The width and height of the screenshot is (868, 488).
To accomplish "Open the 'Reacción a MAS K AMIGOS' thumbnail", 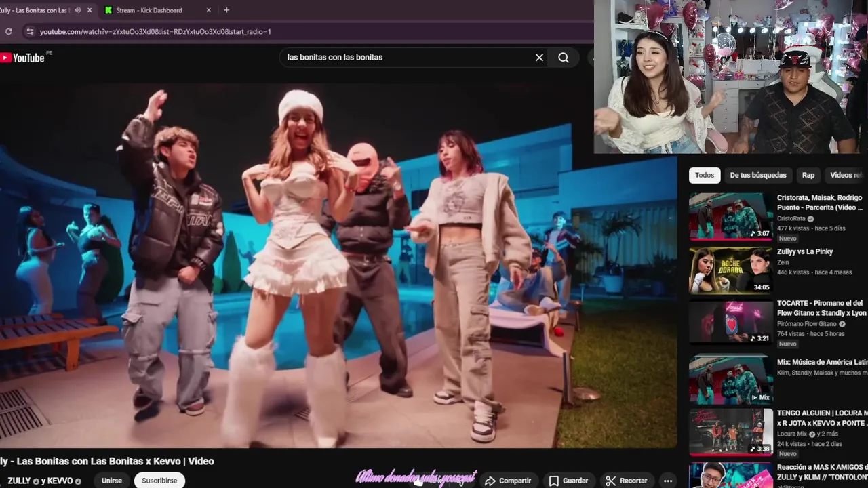I will click(731, 475).
